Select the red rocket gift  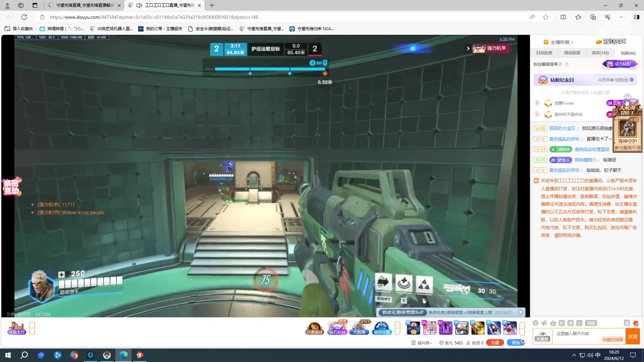click(493, 328)
